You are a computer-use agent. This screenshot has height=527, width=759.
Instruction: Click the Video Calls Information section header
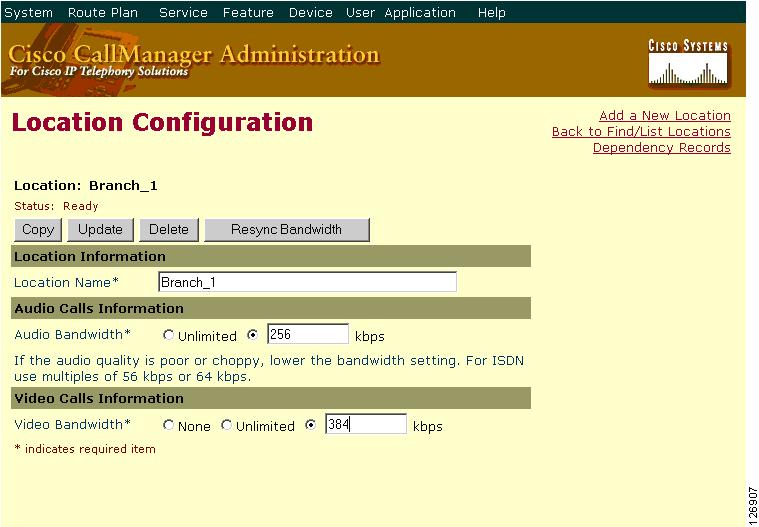(271, 398)
